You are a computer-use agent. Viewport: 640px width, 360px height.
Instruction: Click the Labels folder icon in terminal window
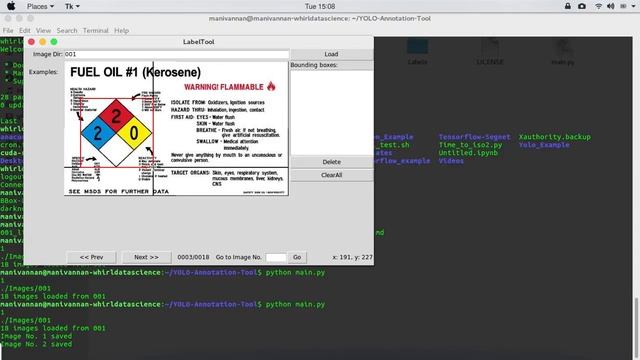[417, 51]
